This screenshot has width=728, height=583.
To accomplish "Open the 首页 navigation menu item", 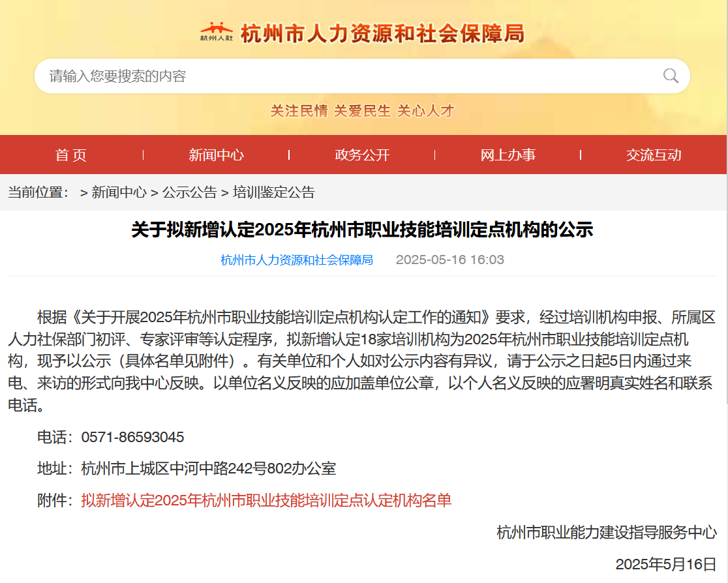I will pos(71,155).
